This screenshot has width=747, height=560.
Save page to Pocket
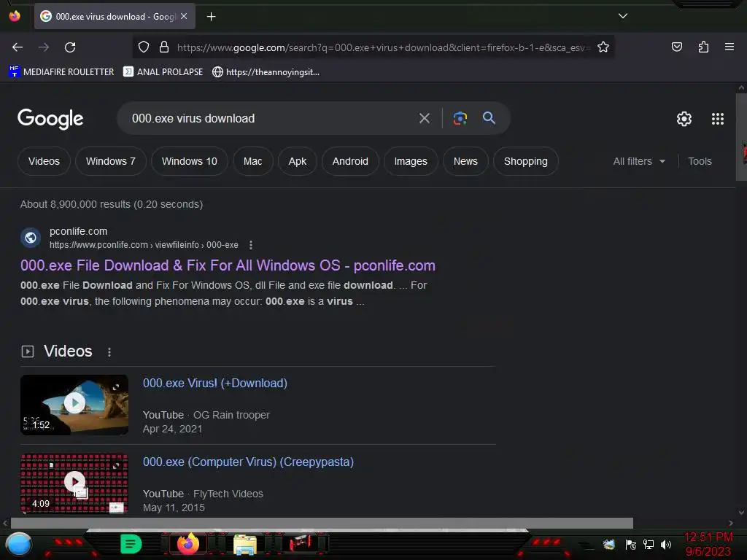point(676,47)
